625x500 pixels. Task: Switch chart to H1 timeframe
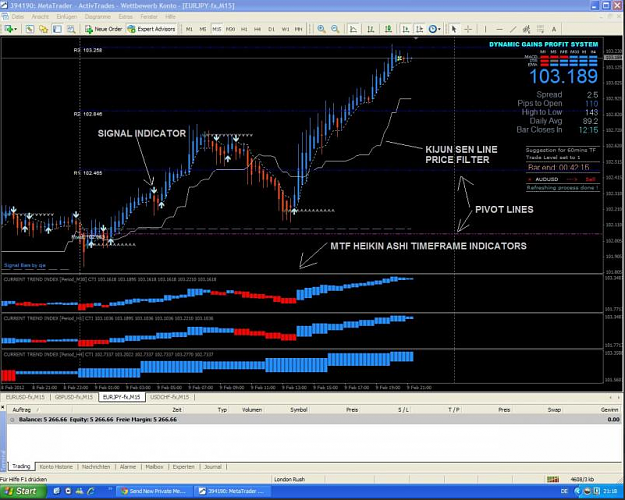click(244, 29)
